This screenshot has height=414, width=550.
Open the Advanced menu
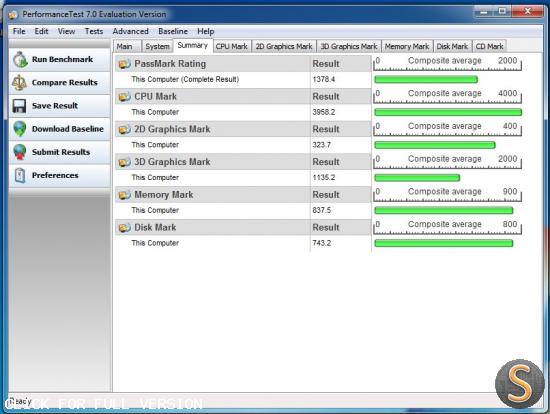click(130, 31)
